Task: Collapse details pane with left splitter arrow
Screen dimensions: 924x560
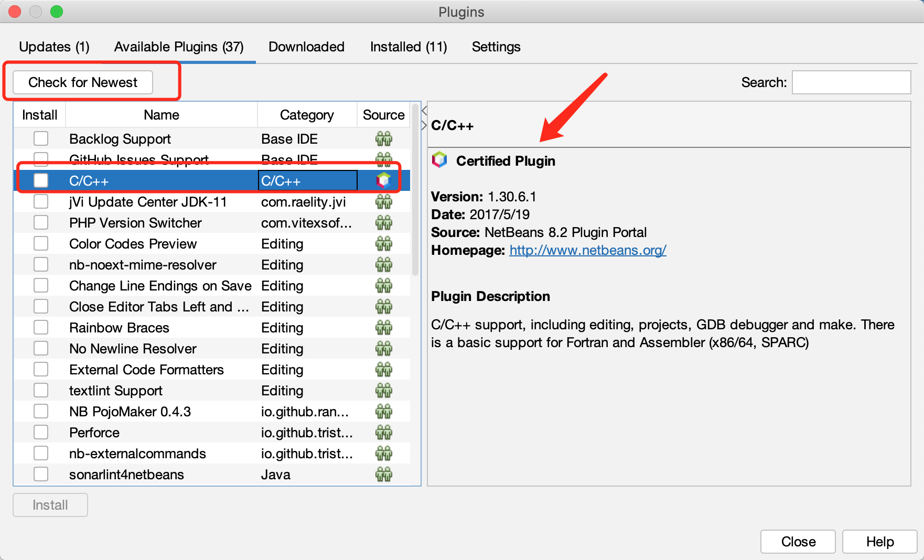Action: tap(424, 110)
